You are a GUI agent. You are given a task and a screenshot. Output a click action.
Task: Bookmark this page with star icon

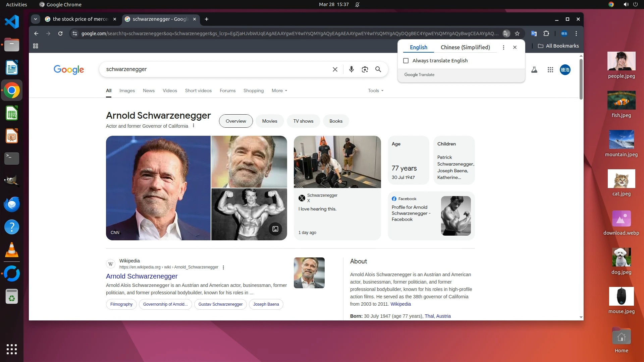[517, 34]
